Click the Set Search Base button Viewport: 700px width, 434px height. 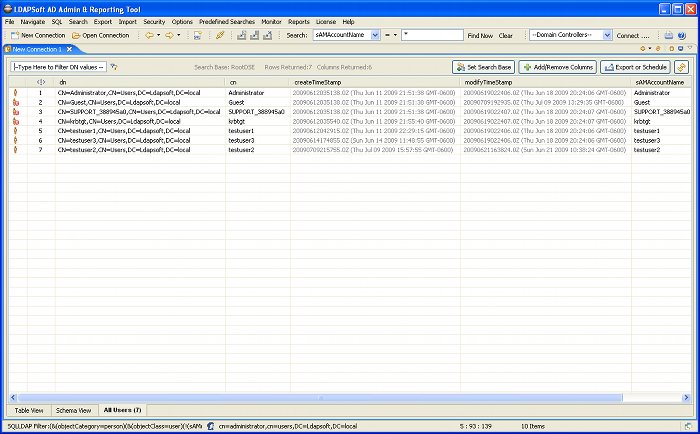pyautogui.click(x=483, y=67)
